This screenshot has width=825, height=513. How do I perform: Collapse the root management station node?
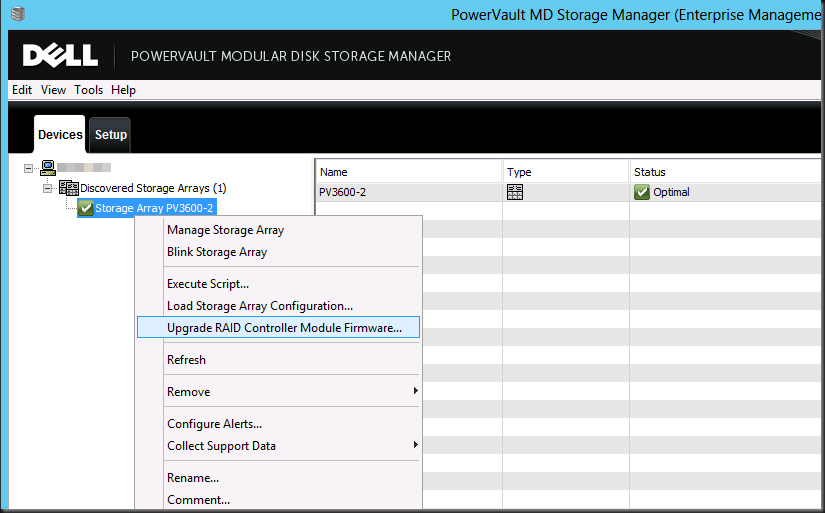(x=28, y=168)
